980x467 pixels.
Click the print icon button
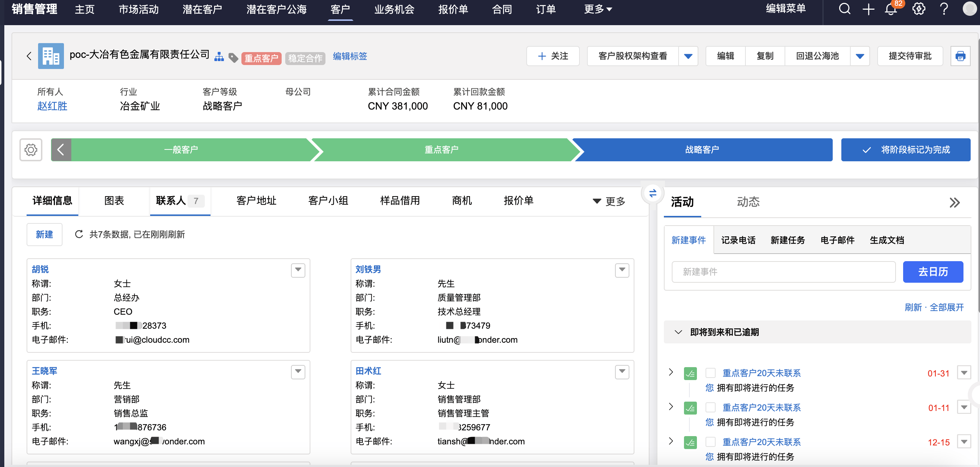click(960, 56)
